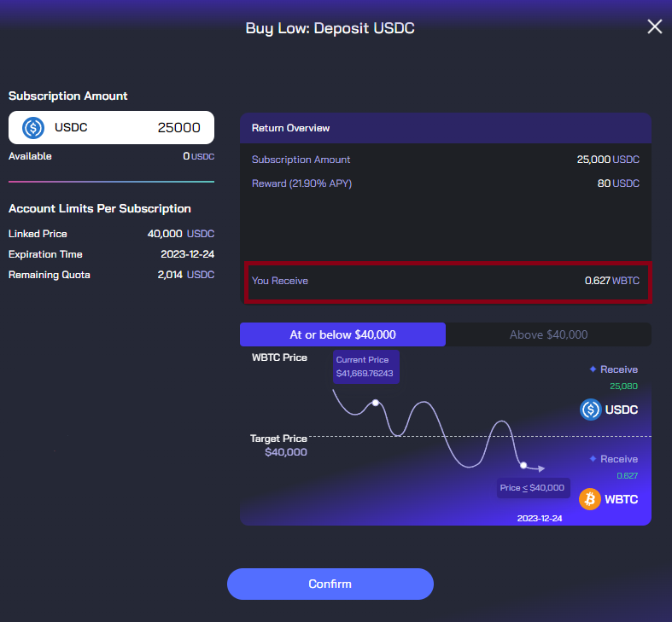Click the Current Price $41,669.76243 tooltip
Viewport: 672px width, 622px height.
[x=365, y=367]
